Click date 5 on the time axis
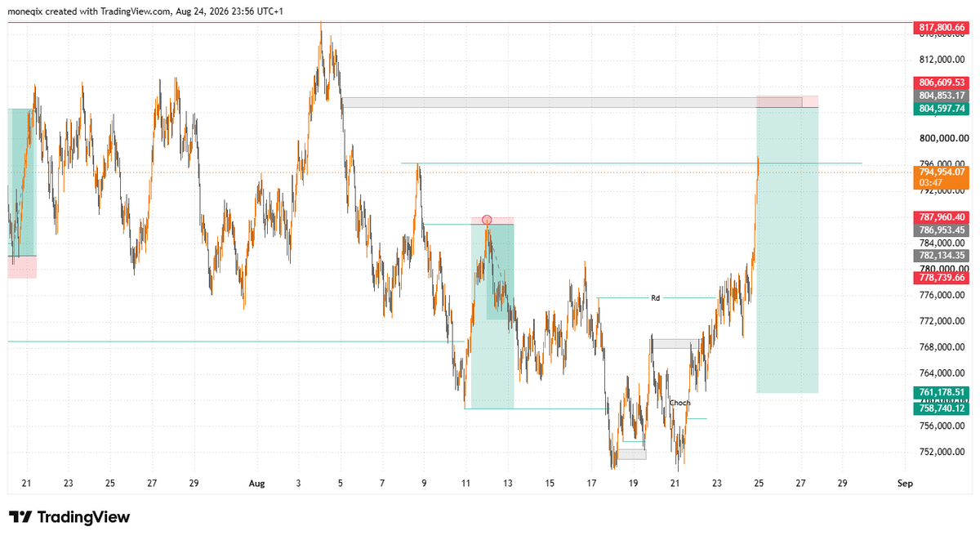Screen dimensions: 980x540 tap(341, 483)
